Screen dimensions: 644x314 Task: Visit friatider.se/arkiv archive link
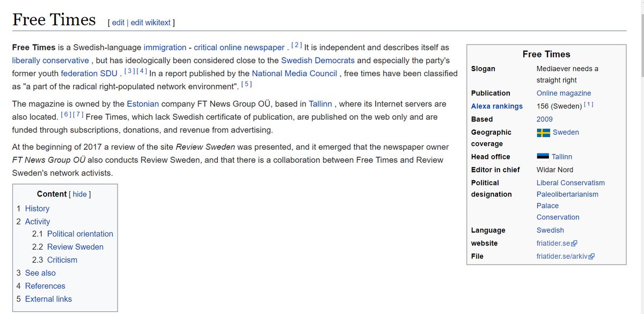tap(566, 256)
